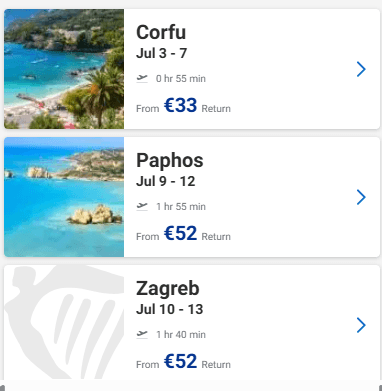This screenshot has height=391, width=382.
Task: Click the €52 return price for Paphos
Action: (180, 234)
